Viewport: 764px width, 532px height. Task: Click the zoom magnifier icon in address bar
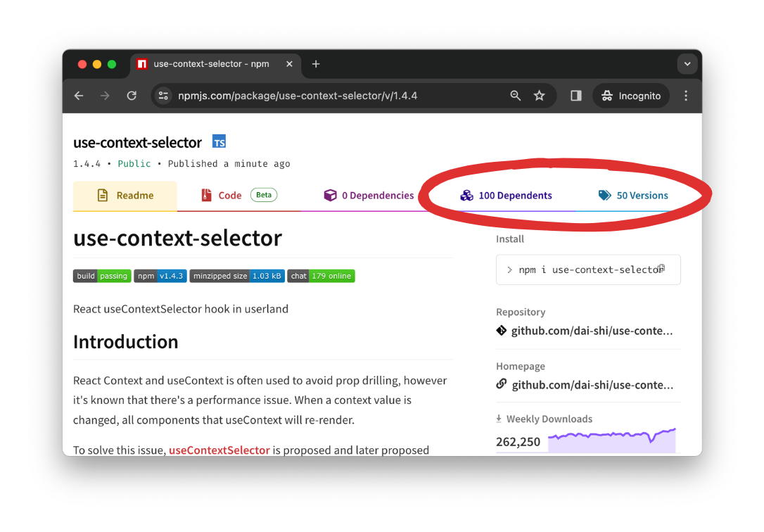click(x=515, y=96)
